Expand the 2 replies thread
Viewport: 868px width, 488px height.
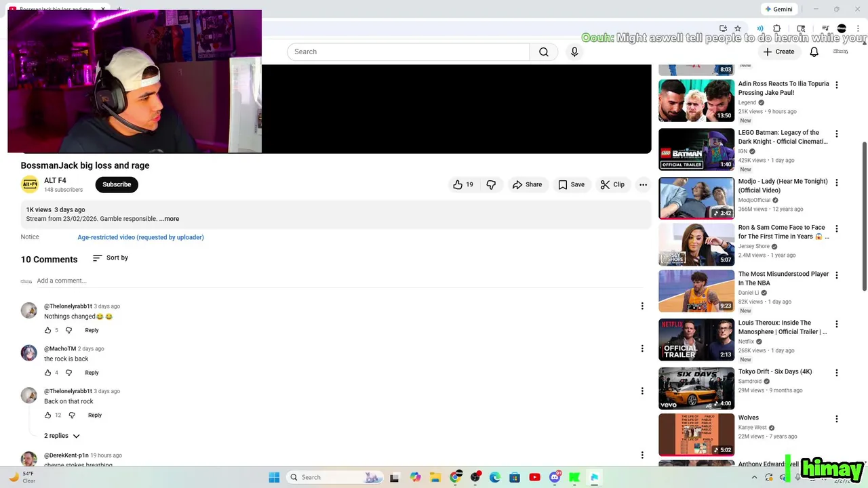(62, 436)
